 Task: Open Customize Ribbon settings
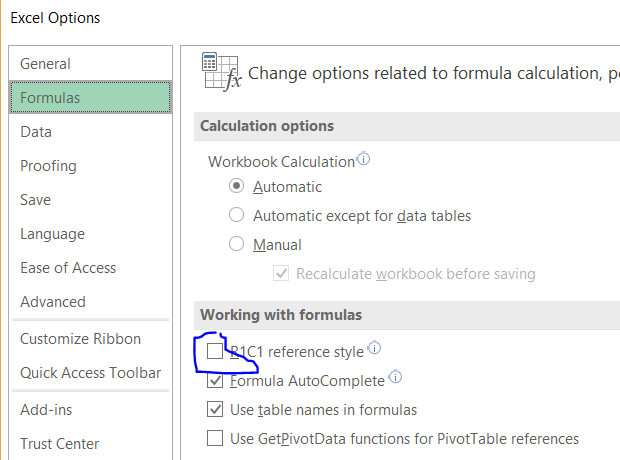[x=80, y=339]
